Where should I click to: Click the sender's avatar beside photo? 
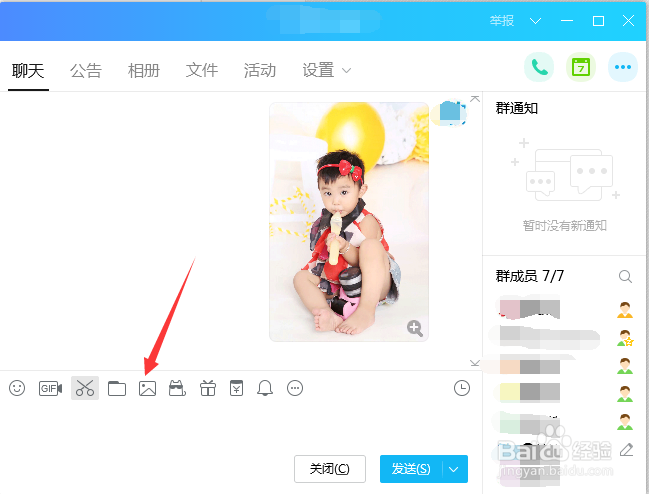[x=450, y=113]
